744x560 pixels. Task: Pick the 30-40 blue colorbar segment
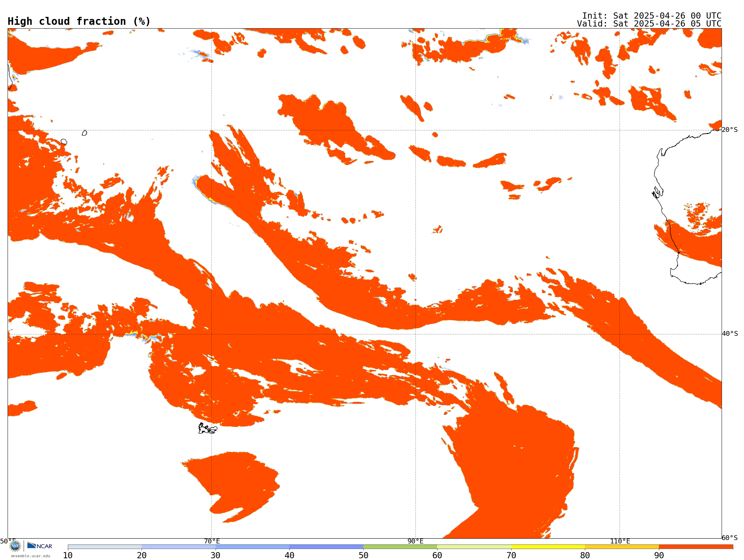(x=252, y=547)
